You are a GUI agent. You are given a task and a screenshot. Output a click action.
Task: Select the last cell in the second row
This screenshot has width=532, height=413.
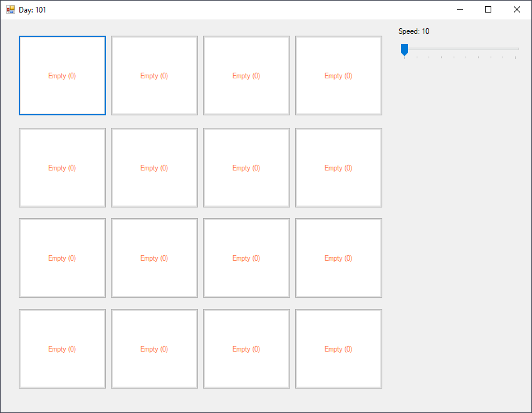pos(338,167)
